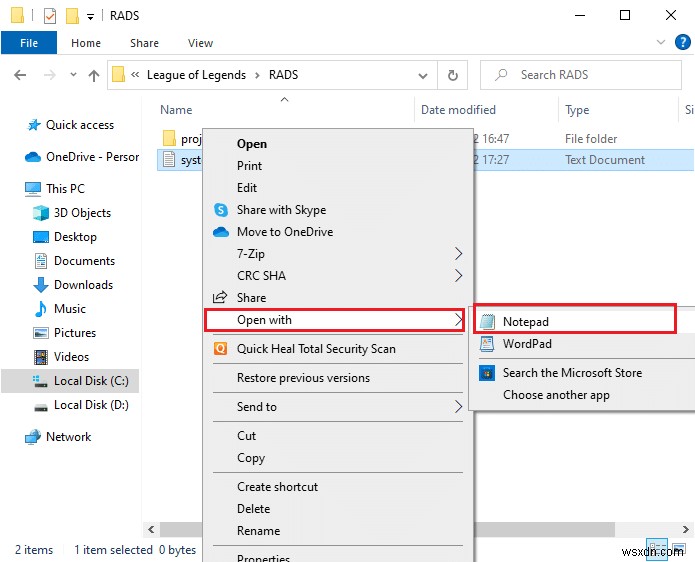
Task: Sort files by Date modified column
Action: 458,110
